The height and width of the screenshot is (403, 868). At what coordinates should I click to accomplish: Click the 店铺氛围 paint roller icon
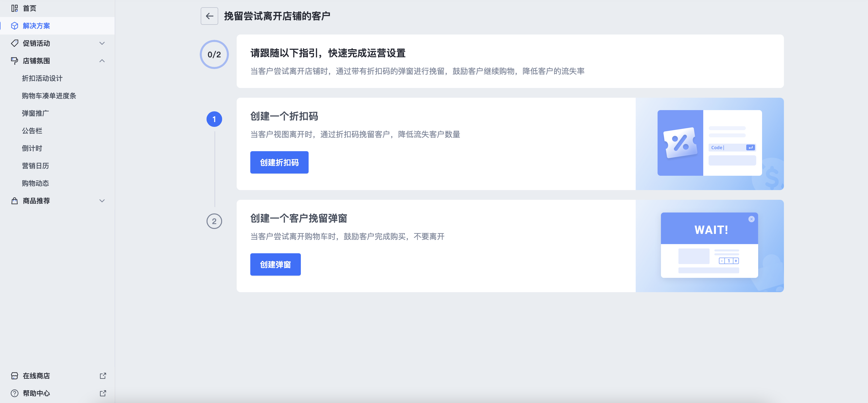pos(15,61)
